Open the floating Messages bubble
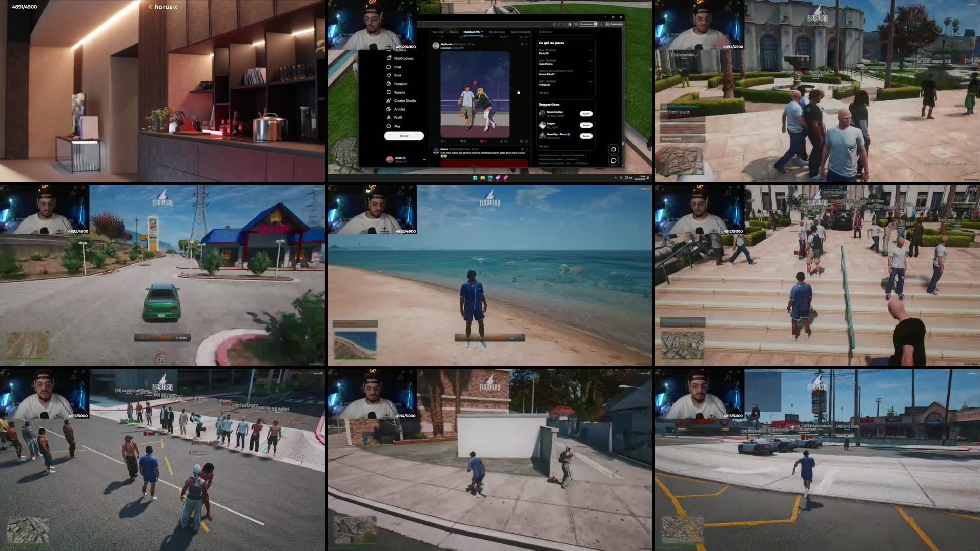This screenshot has height=551, width=980. tap(614, 160)
